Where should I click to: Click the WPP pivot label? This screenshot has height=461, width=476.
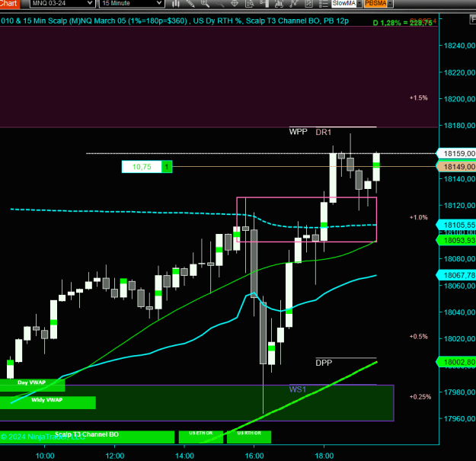[x=298, y=132]
